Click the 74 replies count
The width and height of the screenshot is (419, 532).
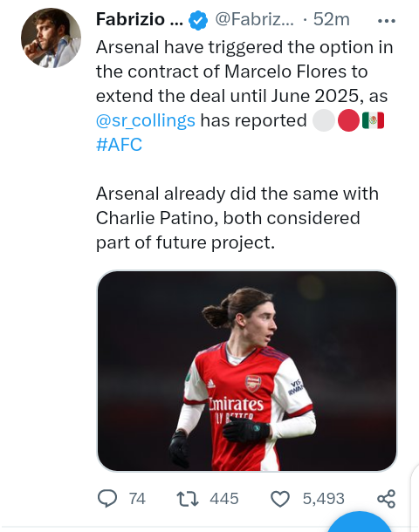click(x=137, y=499)
